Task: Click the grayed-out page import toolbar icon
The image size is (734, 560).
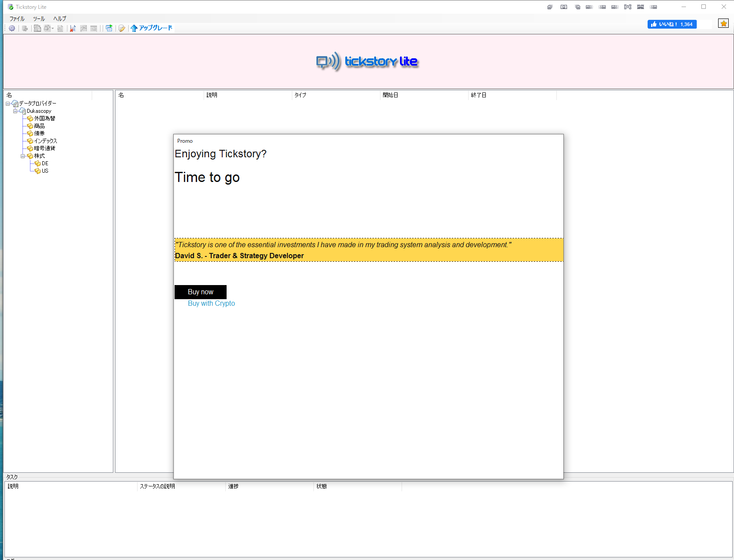Action: tap(60, 28)
